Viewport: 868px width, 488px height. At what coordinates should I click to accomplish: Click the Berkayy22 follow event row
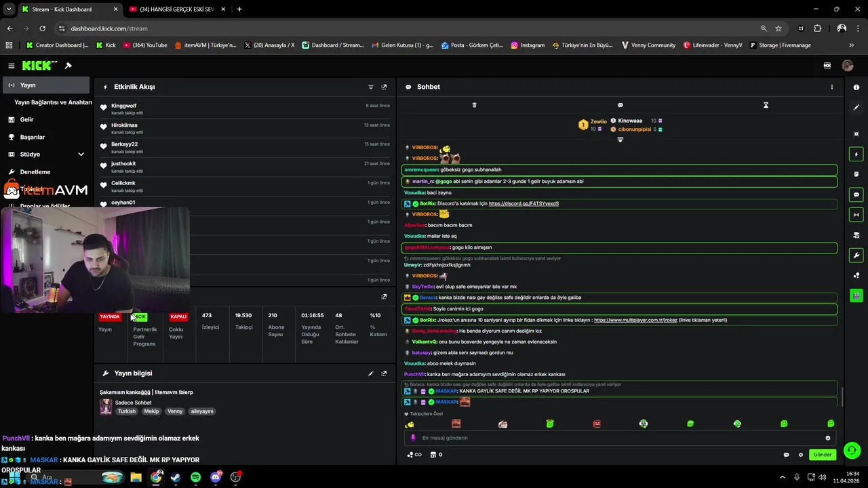click(245, 147)
